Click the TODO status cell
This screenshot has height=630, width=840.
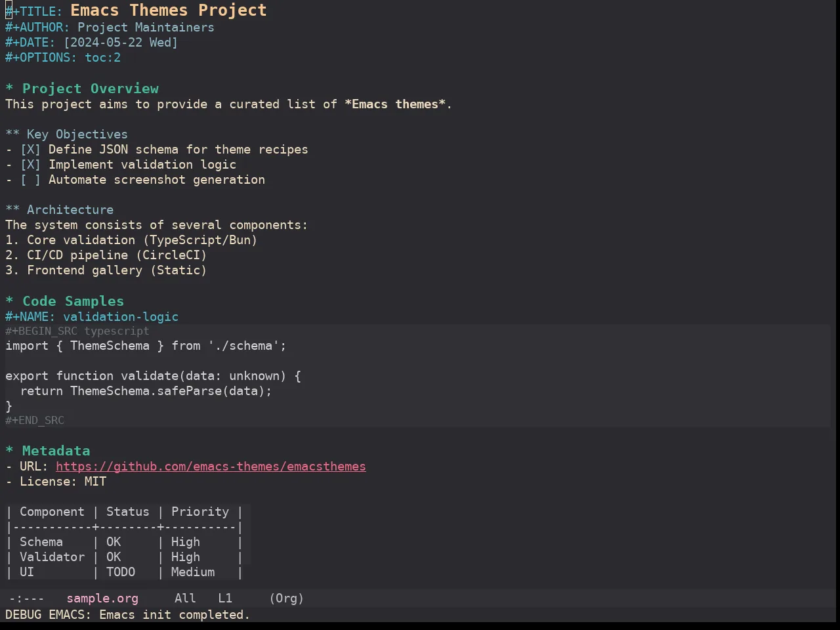coord(121,572)
